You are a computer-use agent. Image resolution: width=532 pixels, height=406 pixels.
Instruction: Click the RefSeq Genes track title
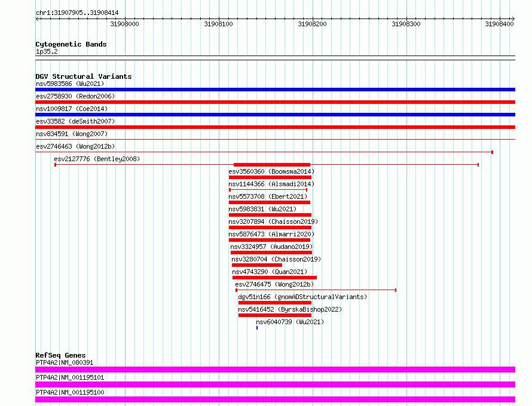[60, 355]
